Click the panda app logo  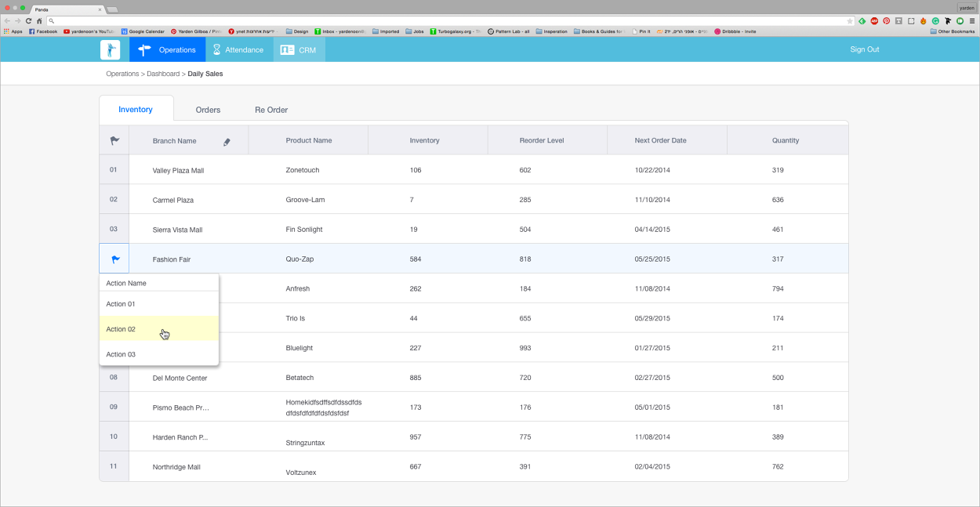click(110, 49)
